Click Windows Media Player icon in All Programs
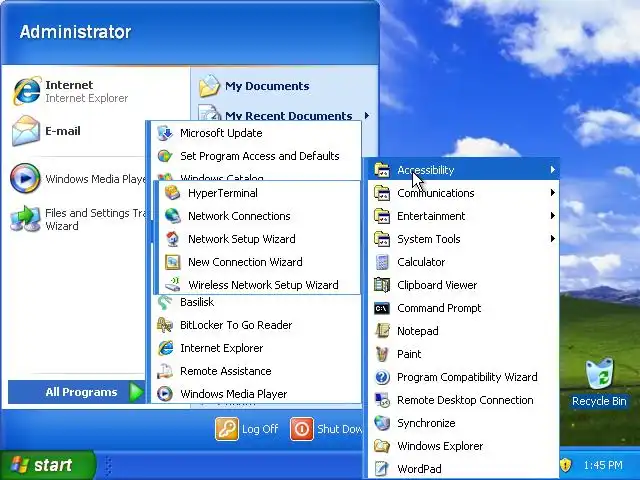The height and width of the screenshot is (480, 640). (x=165, y=394)
